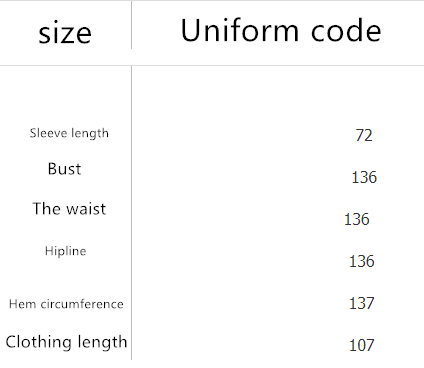Click the sleeve length value 72
Viewport: 424px width, 368px height.
[364, 135]
